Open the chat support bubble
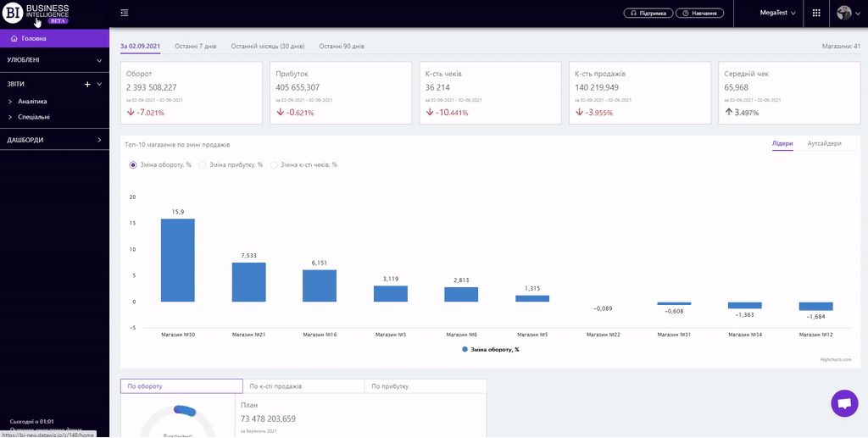 (844, 404)
